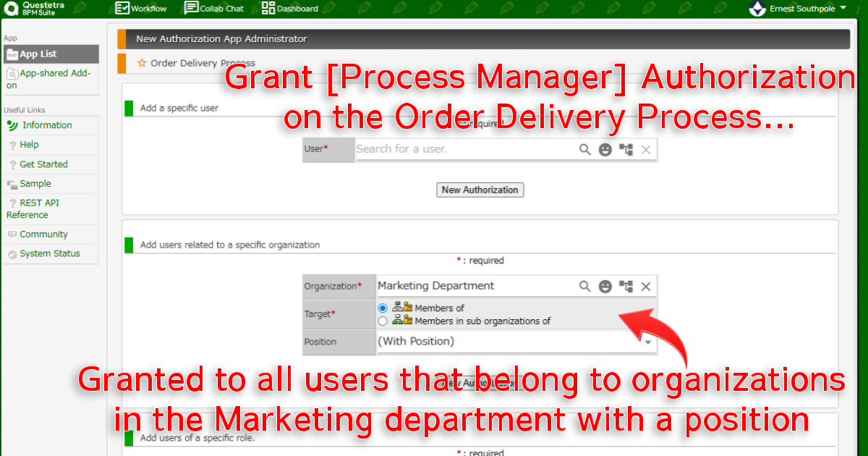
Task: Open System Status link
Action: 50,254
